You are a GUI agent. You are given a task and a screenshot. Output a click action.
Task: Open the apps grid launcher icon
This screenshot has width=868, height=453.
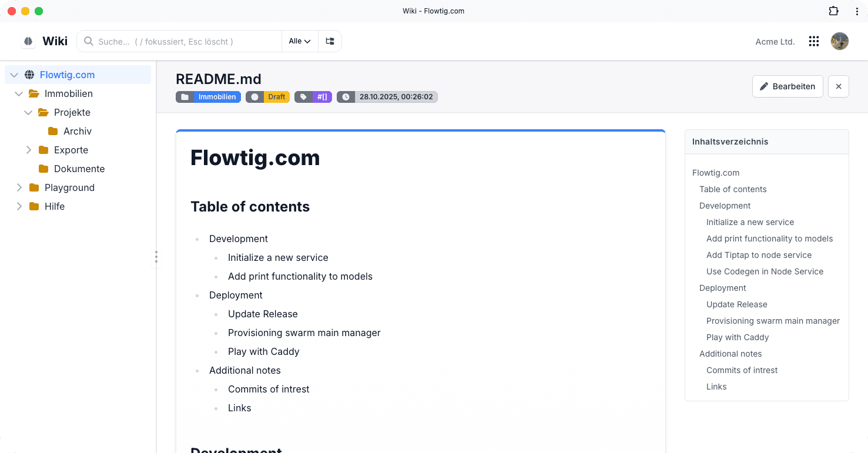[x=814, y=41]
